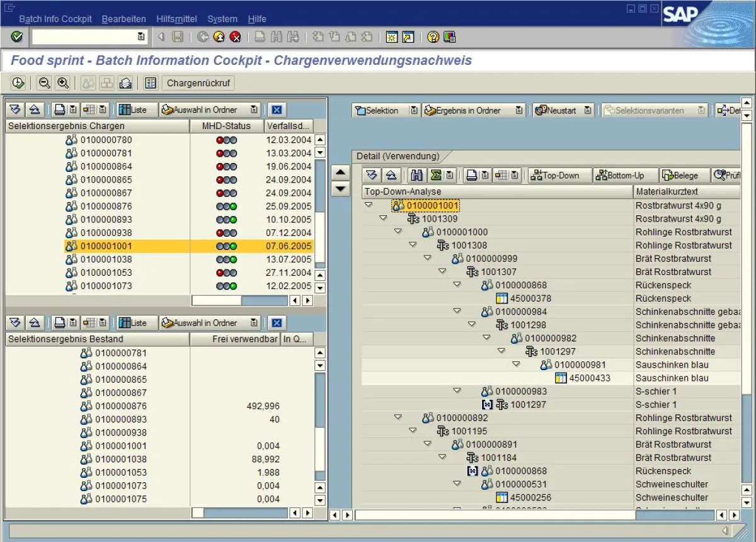Viewport: 756px width, 542px height.
Task: Click the sum icon in Detail toolbar
Action: pyautogui.click(x=435, y=176)
